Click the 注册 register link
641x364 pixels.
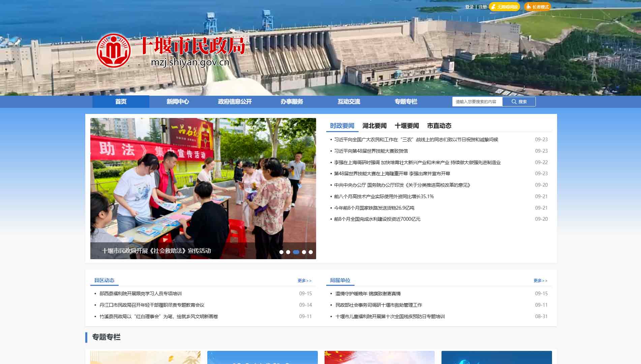click(x=483, y=7)
